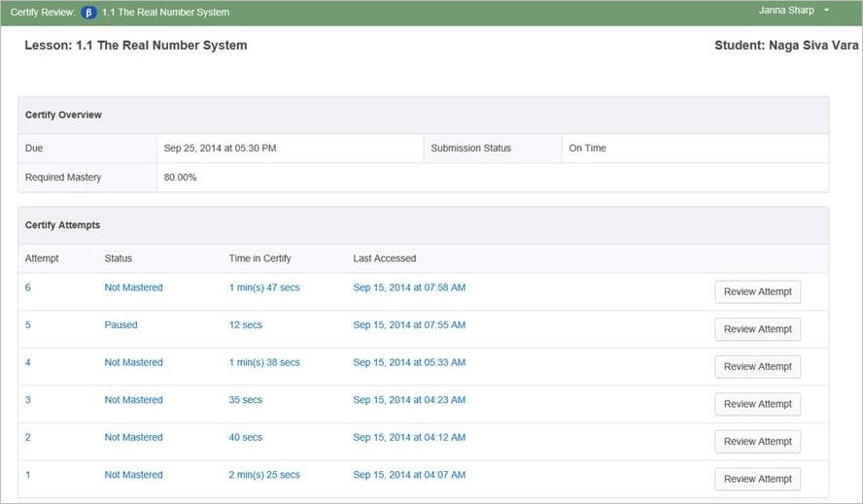The image size is (863, 504).
Task: Open the Janna Sharp user dropdown
Action: pyautogui.click(x=794, y=11)
